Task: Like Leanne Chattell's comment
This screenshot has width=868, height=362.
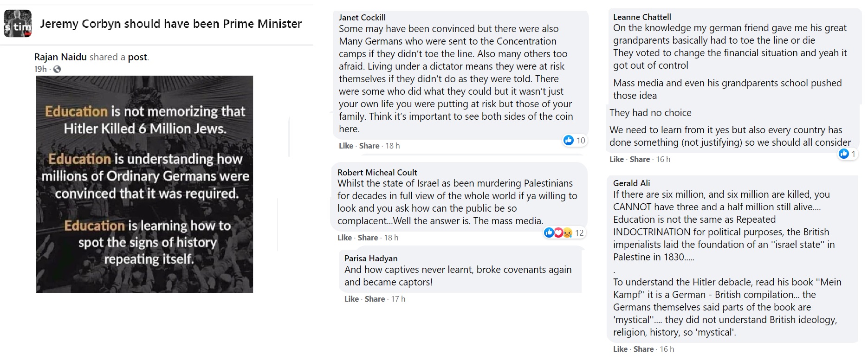Action: pos(616,159)
